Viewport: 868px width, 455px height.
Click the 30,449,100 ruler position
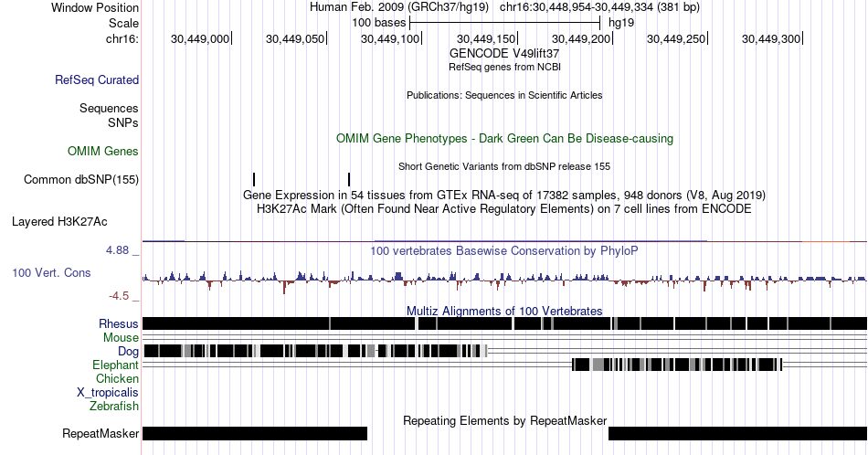[390, 38]
